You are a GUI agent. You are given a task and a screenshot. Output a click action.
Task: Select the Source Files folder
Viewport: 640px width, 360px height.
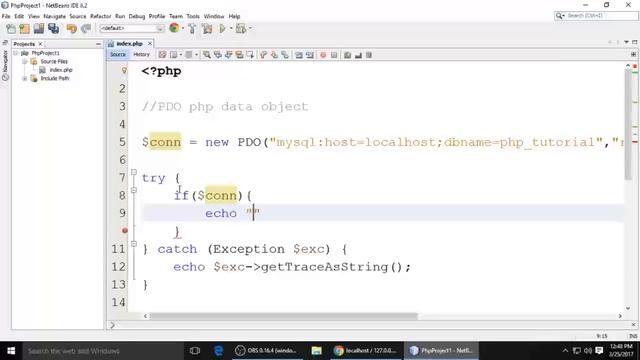click(54, 61)
